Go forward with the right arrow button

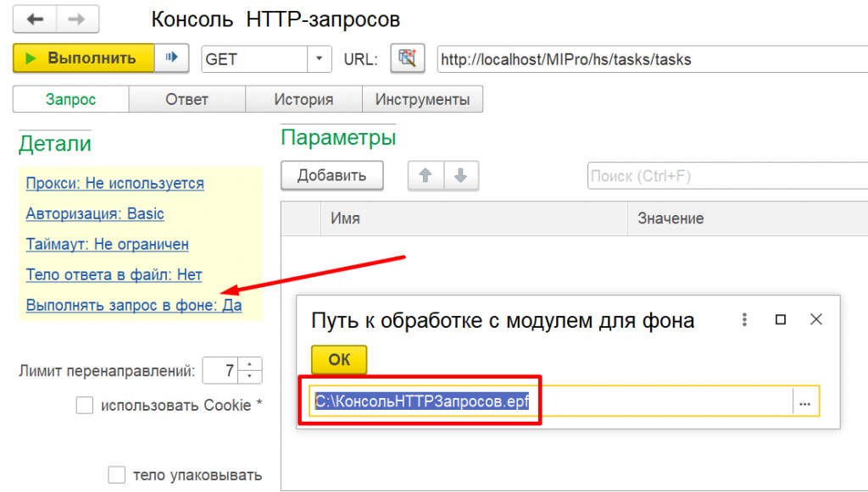(77, 20)
